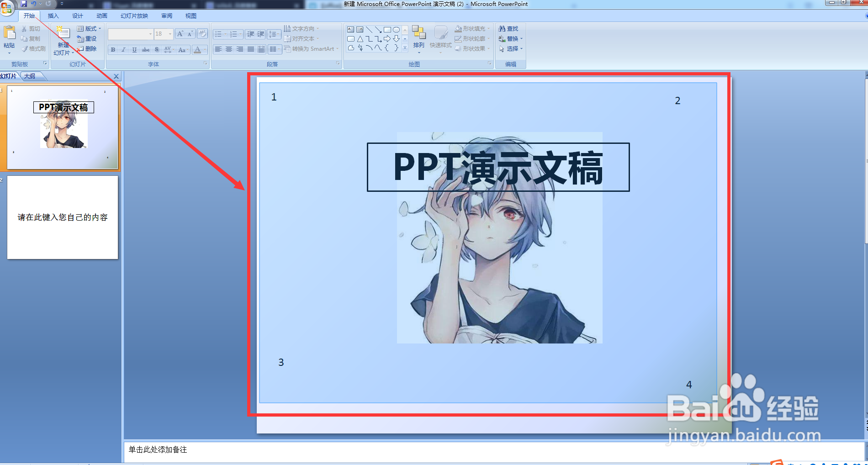Screen dimensions: 868x465
Task: Open the AV character spacing dropdown
Action: (169, 49)
